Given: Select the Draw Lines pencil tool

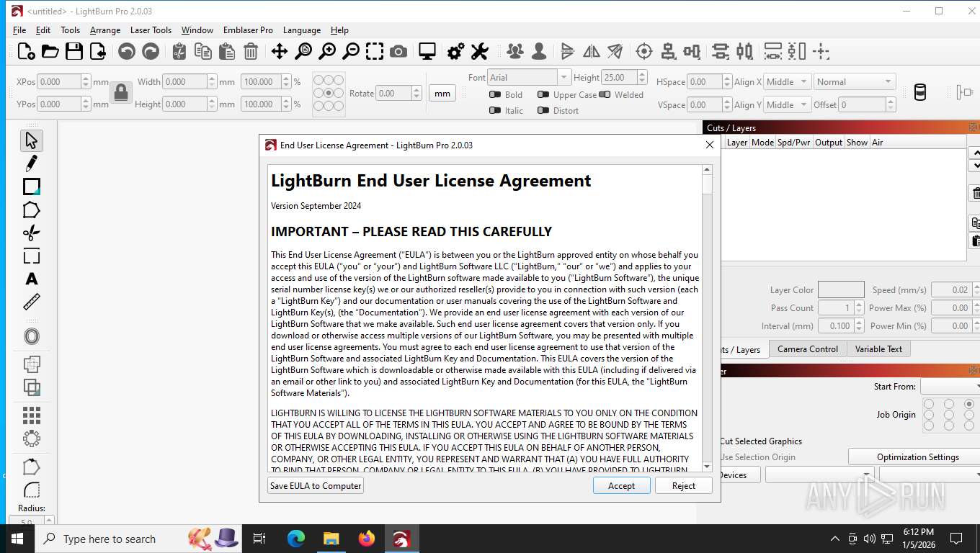Looking at the screenshot, I should pyautogui.click(x=31, y=163).
